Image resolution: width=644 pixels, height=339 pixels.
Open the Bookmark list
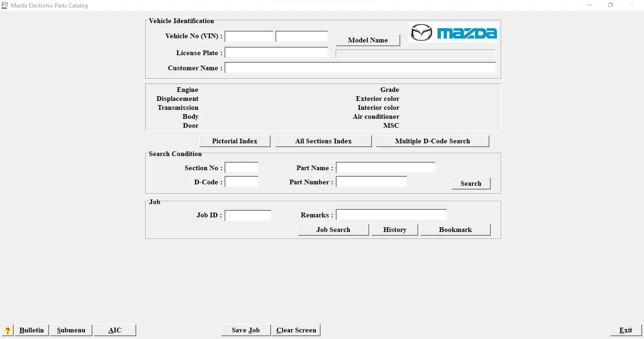[x=455, y=230]
